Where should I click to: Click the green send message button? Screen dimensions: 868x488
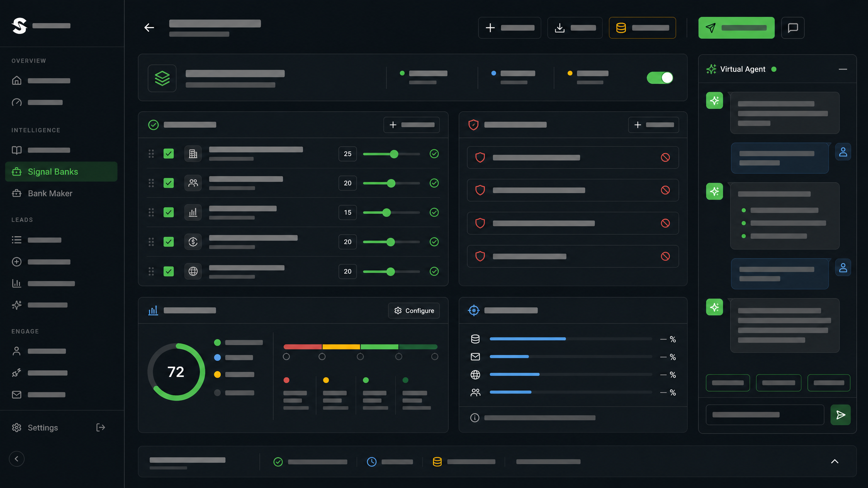point(840,414)
